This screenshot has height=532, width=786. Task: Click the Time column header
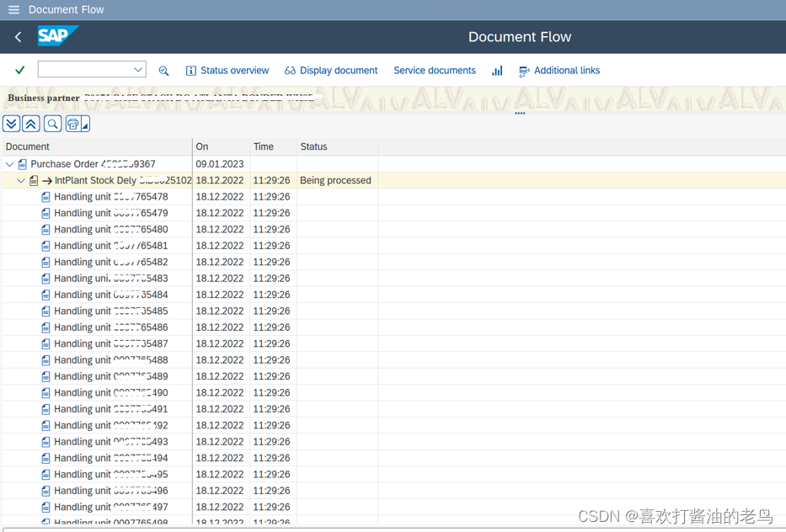point(273,146)
